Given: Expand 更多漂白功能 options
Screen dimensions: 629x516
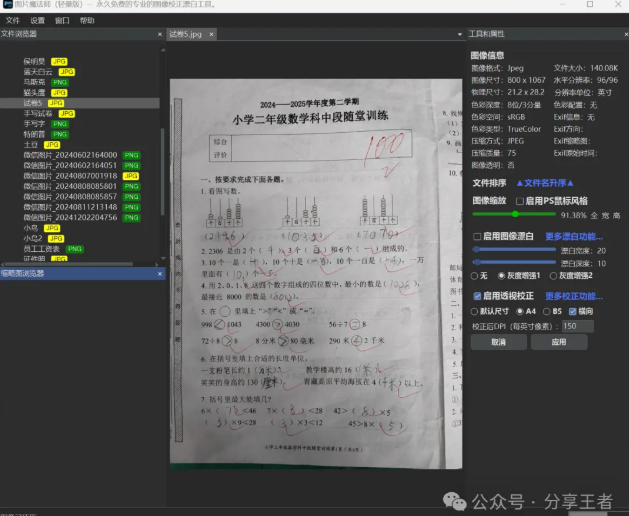Looking at the screenshot, I should (x=573, y=237).
